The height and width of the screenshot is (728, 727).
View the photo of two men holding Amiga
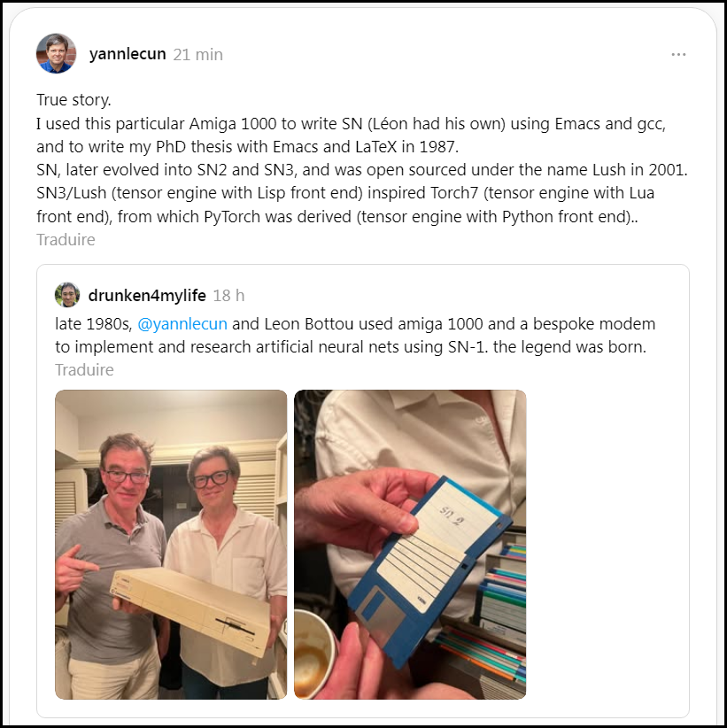coord(171,544)
